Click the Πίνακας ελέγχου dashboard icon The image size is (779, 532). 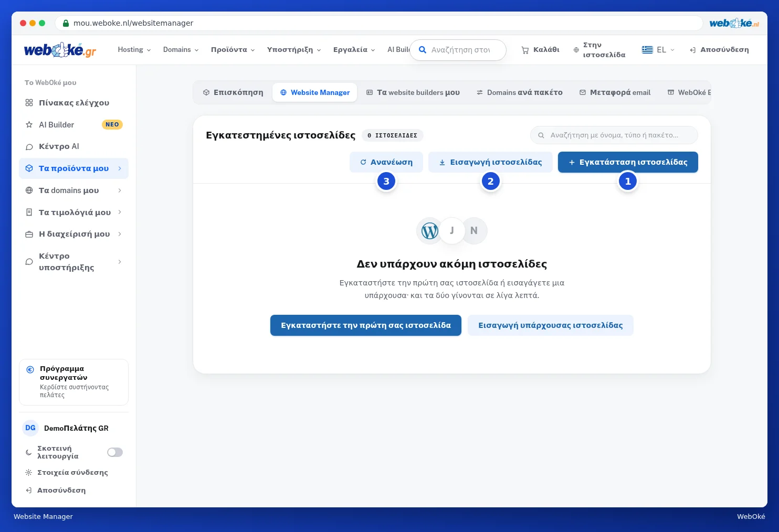[29, 103]
